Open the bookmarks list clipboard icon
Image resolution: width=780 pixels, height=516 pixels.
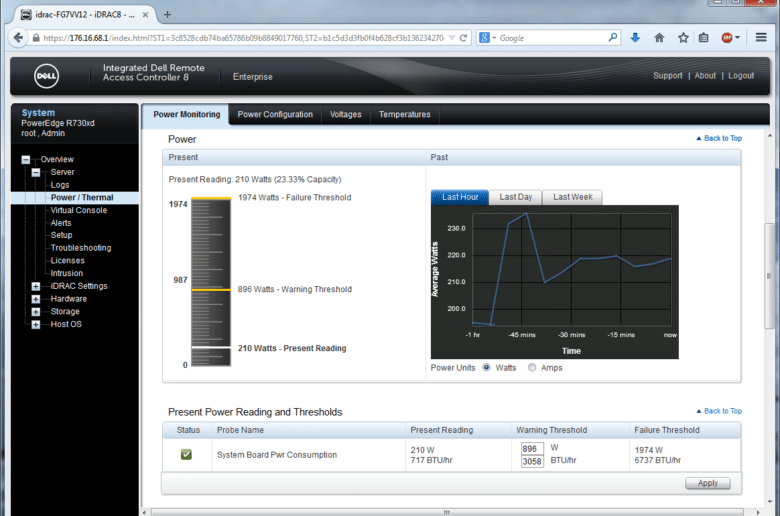pyautogui.click(x=703, y=38)
